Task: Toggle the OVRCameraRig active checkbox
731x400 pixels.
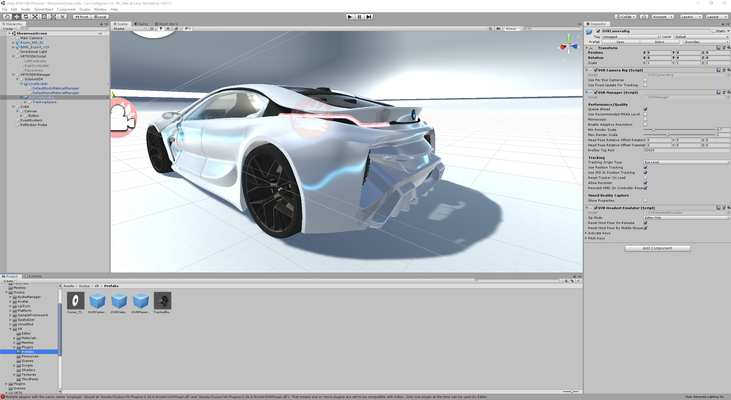Action: point(598,31)
